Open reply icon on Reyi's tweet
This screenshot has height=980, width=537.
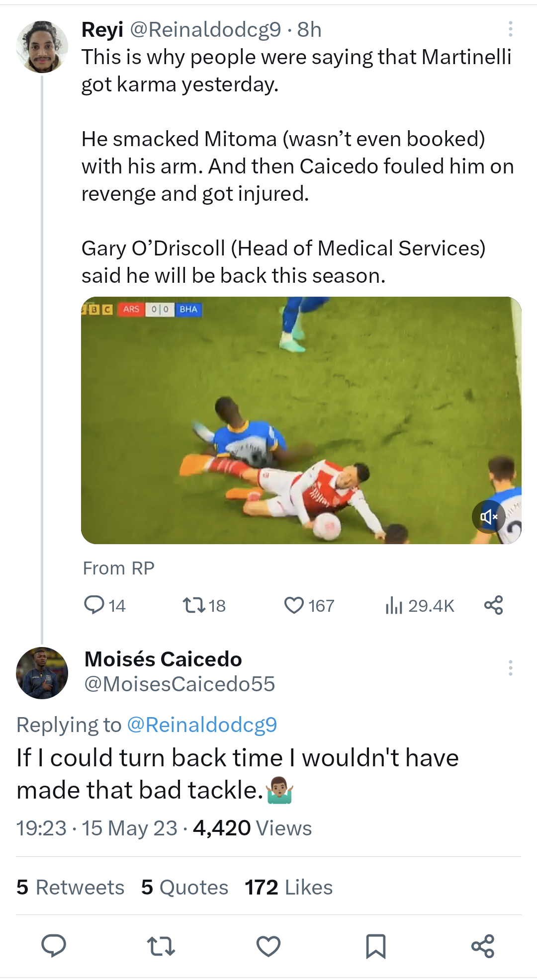click(94, 605)
